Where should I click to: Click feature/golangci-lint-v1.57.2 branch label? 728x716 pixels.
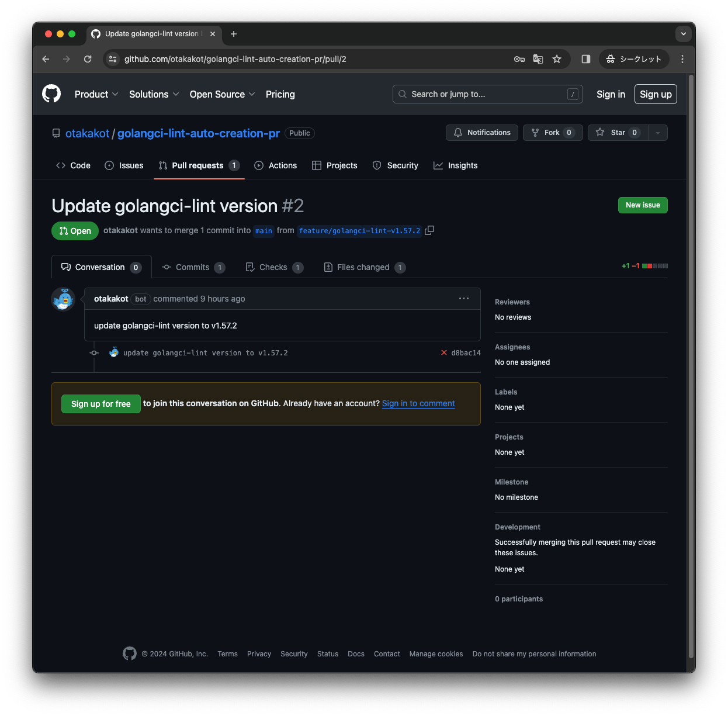359,231
